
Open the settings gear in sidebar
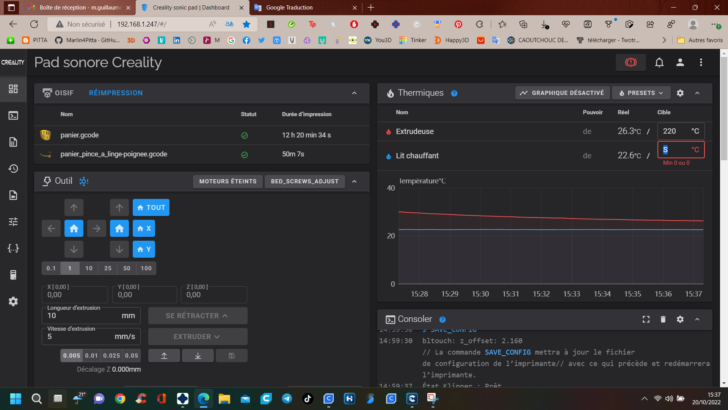[13, 301]
